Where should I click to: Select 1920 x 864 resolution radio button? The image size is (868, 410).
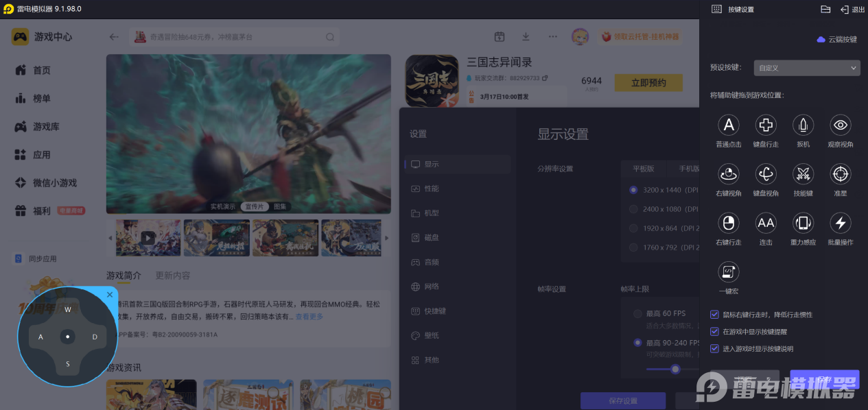tap(633, 228)
